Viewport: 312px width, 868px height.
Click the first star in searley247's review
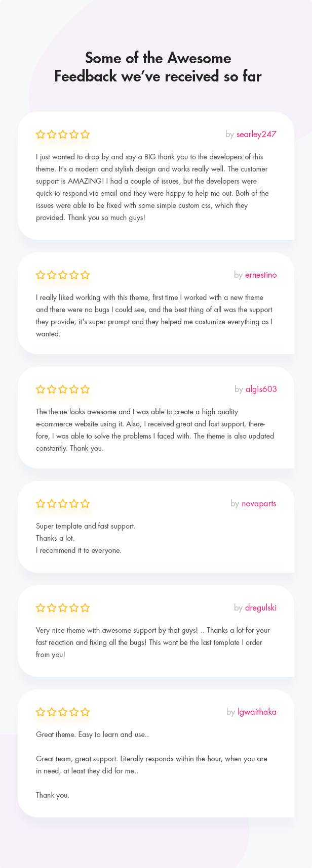click(x=41, y=134)
